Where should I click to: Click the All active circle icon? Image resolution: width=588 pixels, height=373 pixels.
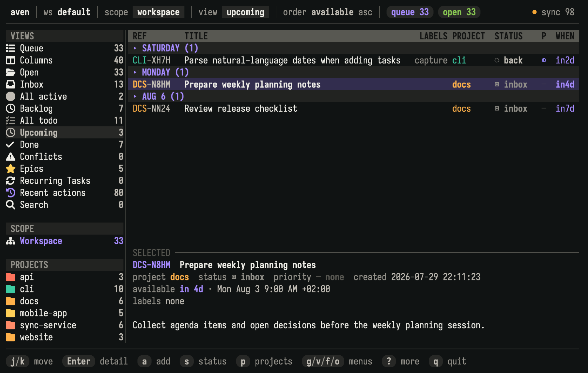point(11,96)
